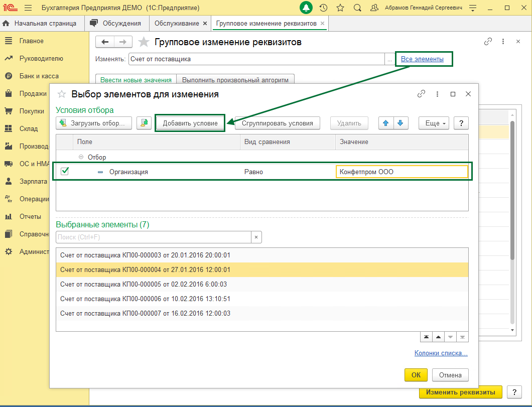Copy dialog link via chain icon
This screenshot has width=532, height=407.
pos(422,94)
